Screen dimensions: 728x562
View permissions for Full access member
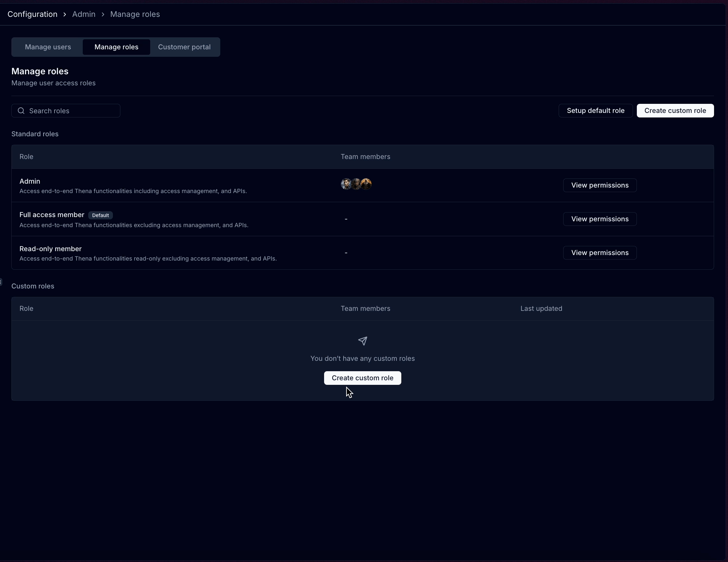(599, 219)
